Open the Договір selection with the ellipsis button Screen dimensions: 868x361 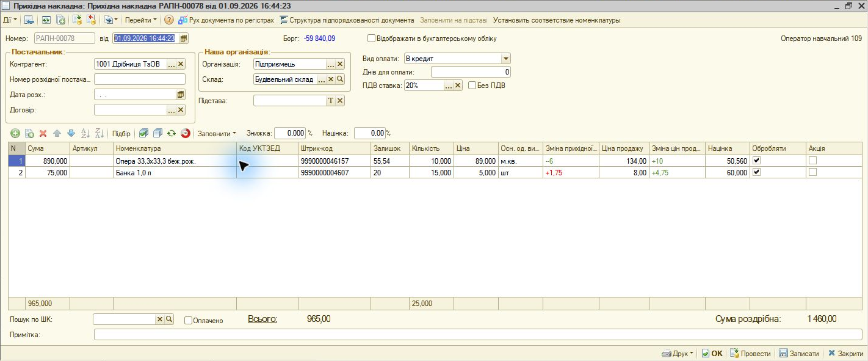click(172, 110)
